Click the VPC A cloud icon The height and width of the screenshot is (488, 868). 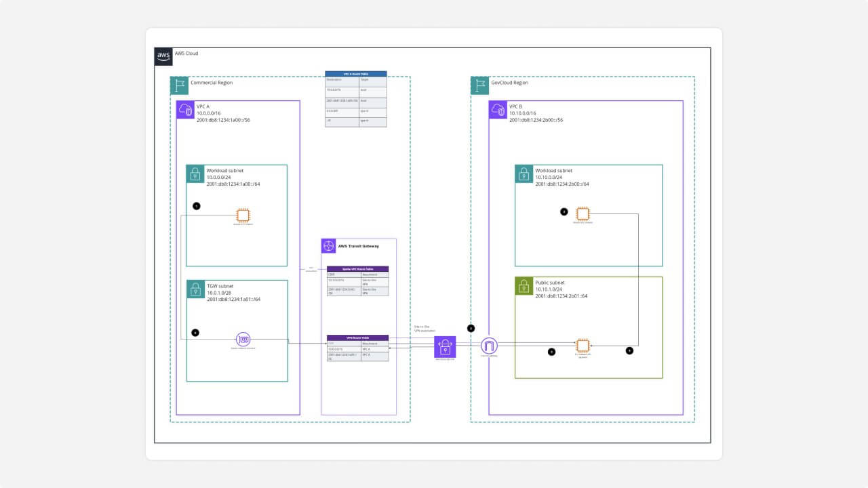[x=186, y=110]
